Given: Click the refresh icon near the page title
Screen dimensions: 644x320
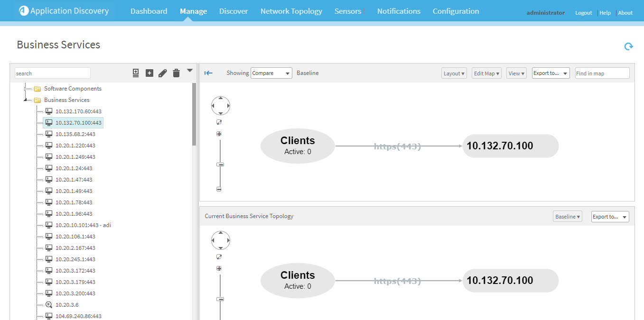Looking at the screenshot, I should 628,46.
